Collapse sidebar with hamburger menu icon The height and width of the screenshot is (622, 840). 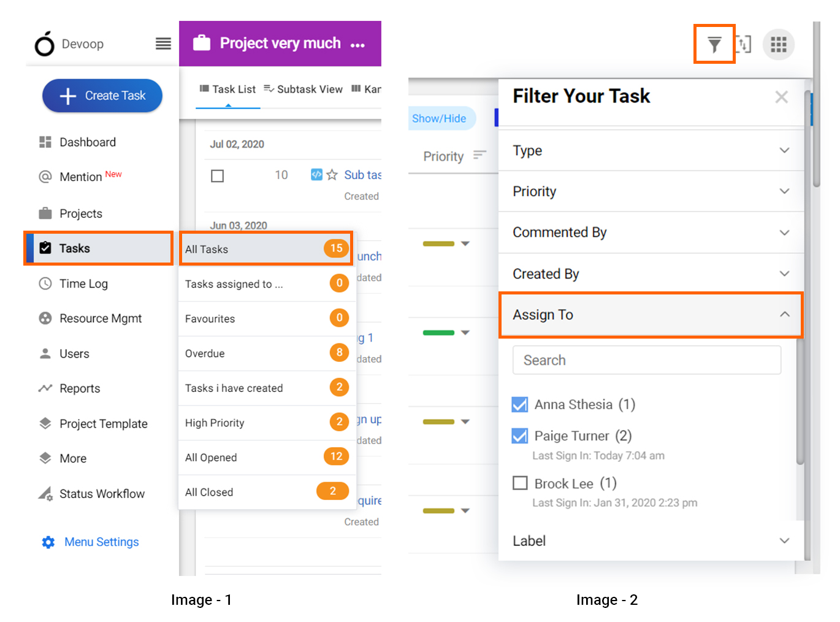click(x=163, y=44)
